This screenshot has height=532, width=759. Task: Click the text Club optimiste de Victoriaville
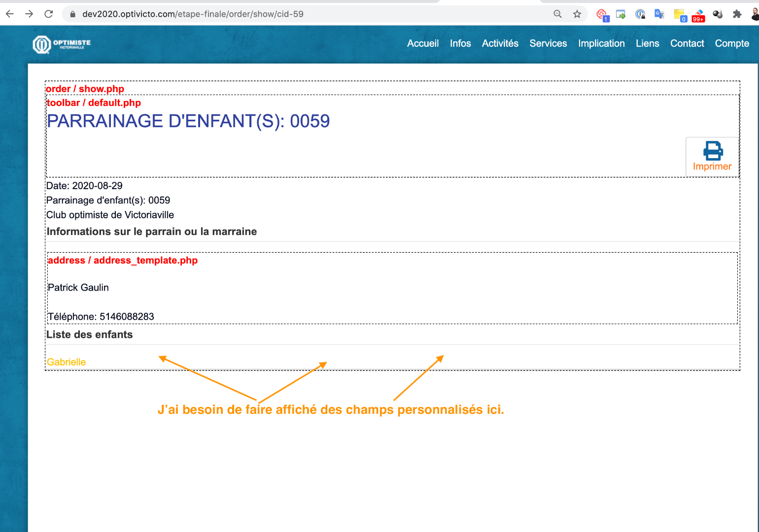tap(110, 215)
